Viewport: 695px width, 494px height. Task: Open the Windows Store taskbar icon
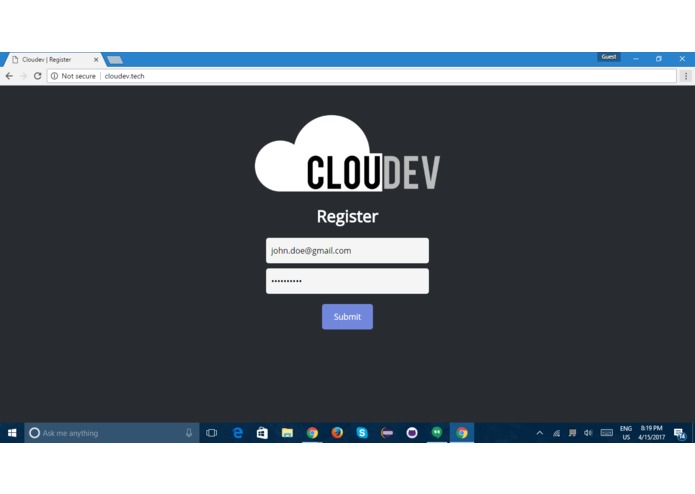pos(262,433)
